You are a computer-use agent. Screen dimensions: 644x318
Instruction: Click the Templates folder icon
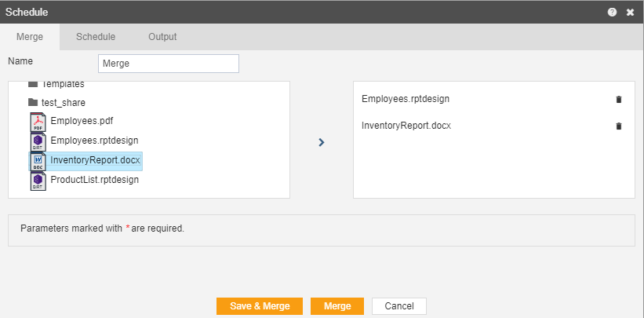(33, 84)
